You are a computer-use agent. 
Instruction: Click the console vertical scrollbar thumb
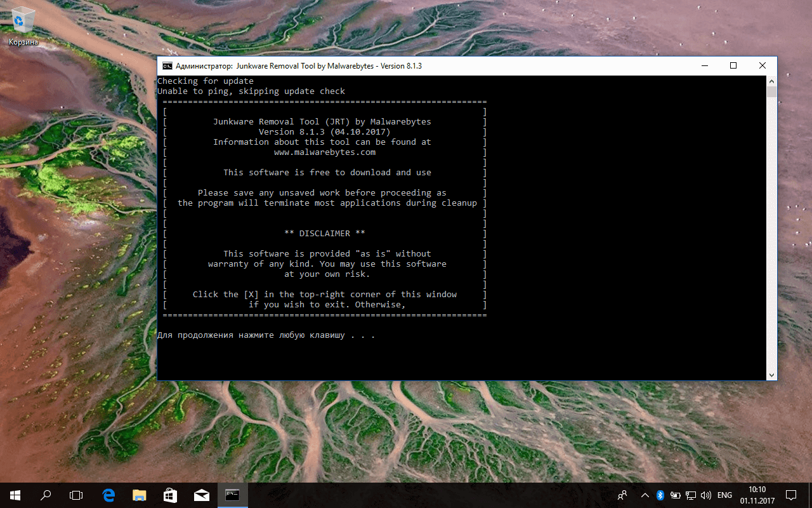tap(771, 93)
